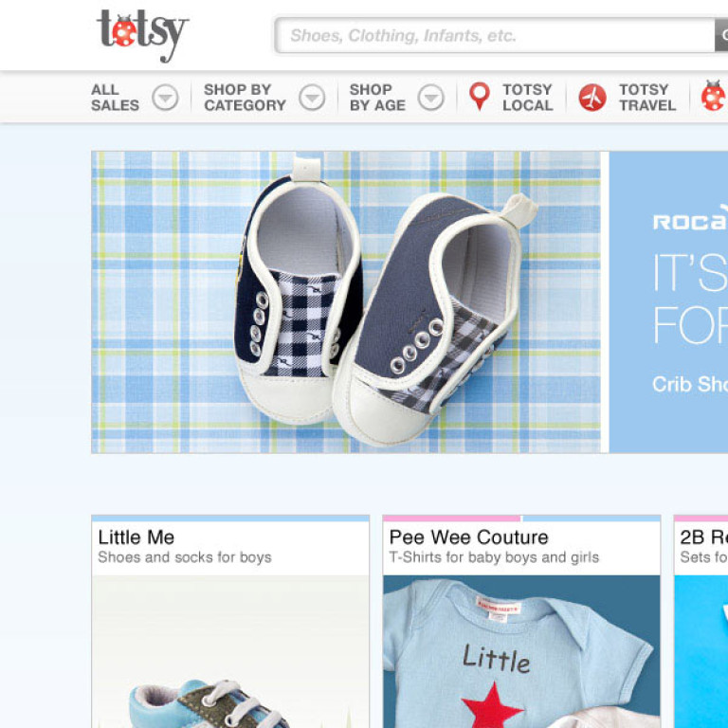This screenshot has height=728, width=728.
Task: Expand the All Sales dropdown arrow
Action: click(x=165, y=98)
